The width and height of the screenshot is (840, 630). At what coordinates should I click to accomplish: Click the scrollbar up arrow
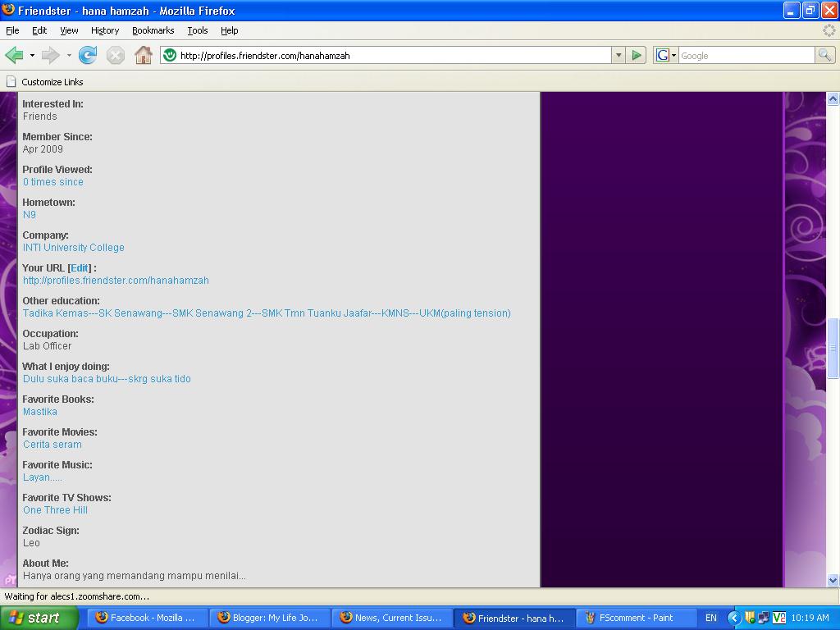[833, 98]
